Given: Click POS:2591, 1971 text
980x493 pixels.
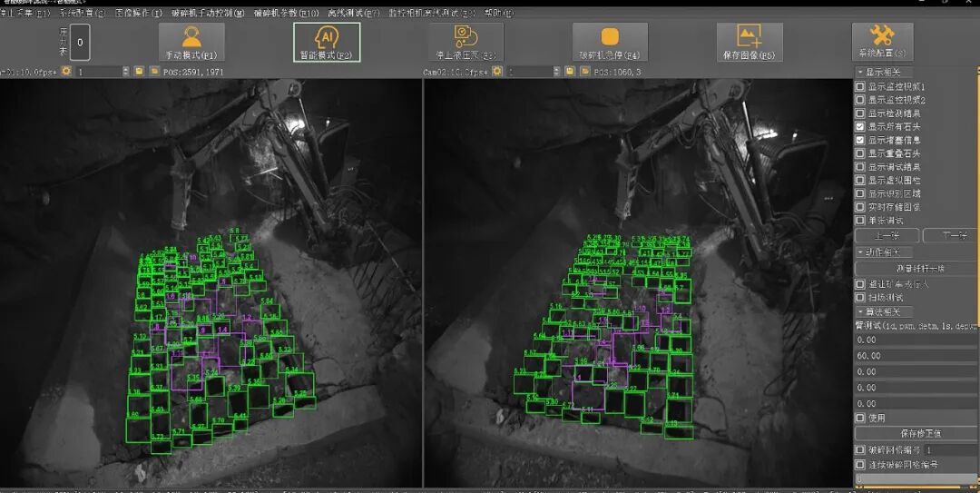Looking at the screenshot, I should click(x=193, y=72).
